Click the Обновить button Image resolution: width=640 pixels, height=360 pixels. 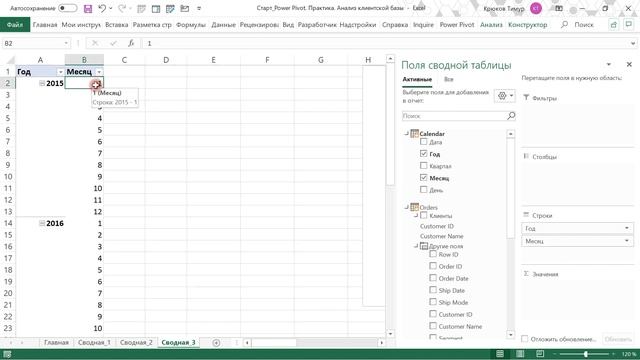[618, 339]
